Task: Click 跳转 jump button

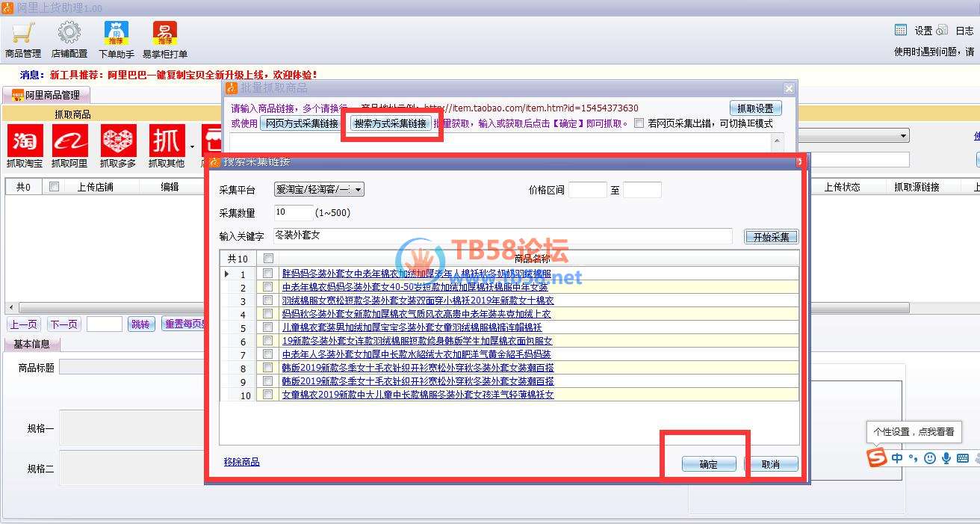Action: pyautogui.click(x=140, y=324)
